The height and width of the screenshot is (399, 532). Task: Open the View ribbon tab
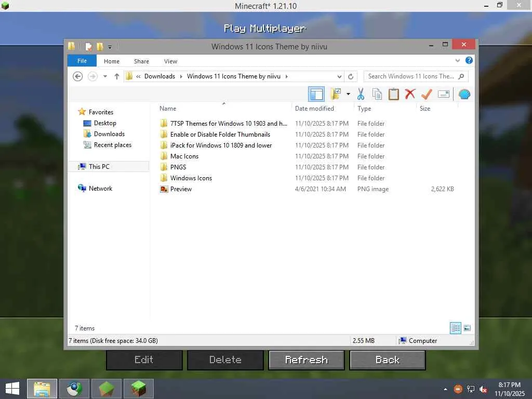[170, 61]
